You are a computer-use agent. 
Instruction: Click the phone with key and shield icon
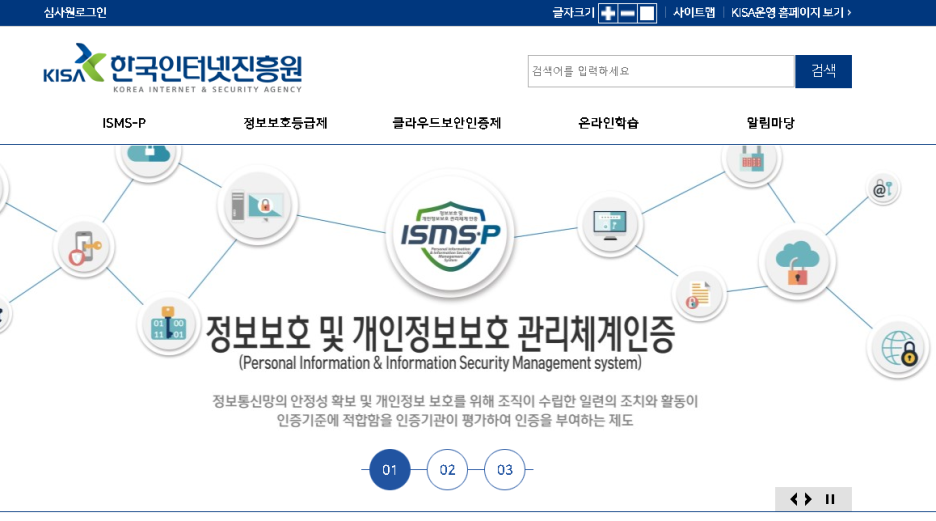pyautogui.click(x=84, y=248)
